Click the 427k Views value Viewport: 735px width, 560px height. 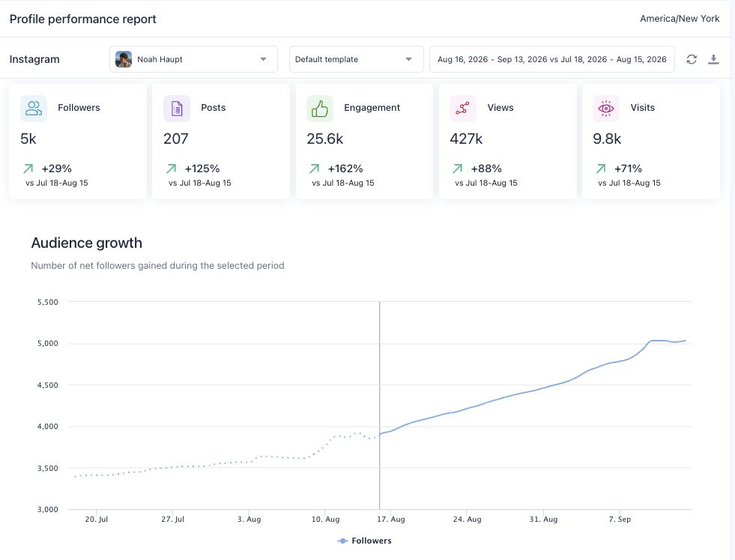click(466, 139)
